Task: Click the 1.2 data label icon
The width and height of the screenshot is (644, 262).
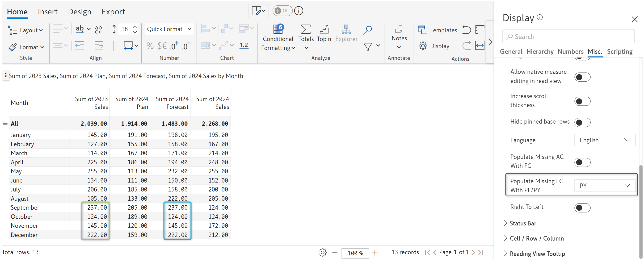Action: click(244, 46)
